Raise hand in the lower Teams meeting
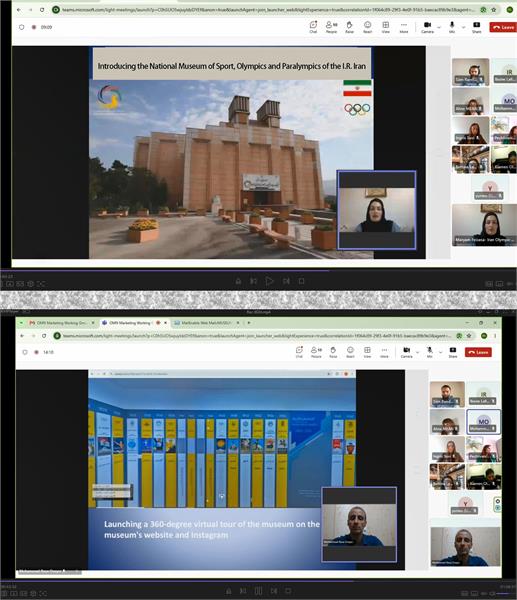 333,352
